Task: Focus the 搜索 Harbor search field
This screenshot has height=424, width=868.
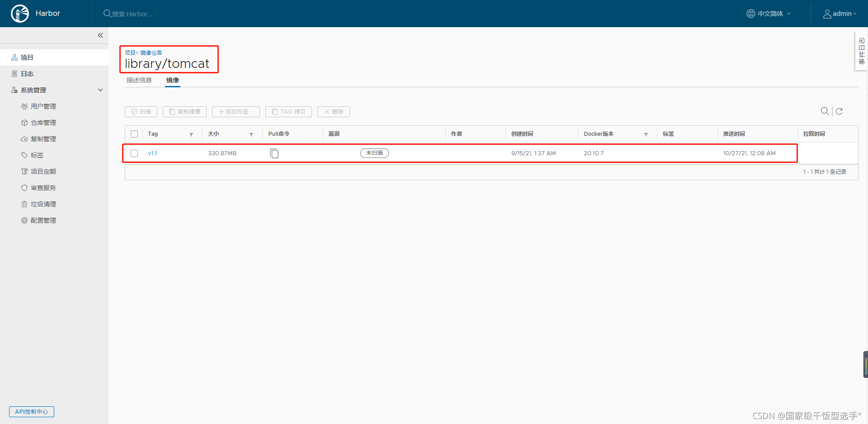Action: [x=132, y=14]
